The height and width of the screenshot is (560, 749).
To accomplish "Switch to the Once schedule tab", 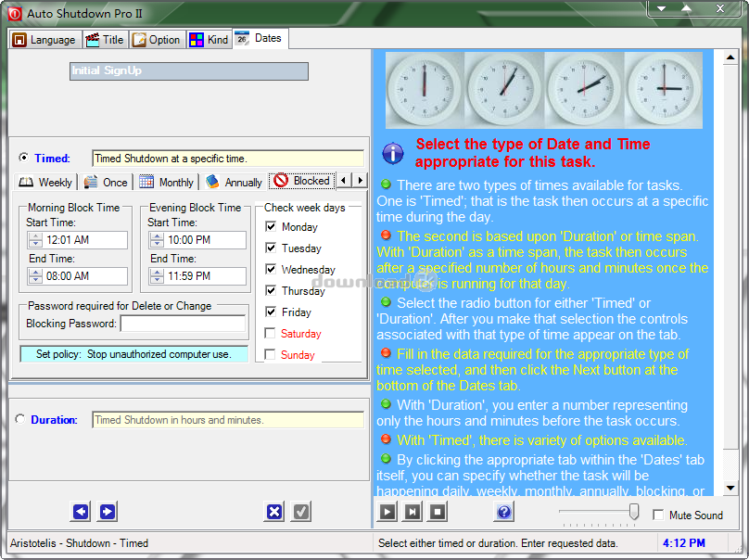I will [x=106, y=182].
